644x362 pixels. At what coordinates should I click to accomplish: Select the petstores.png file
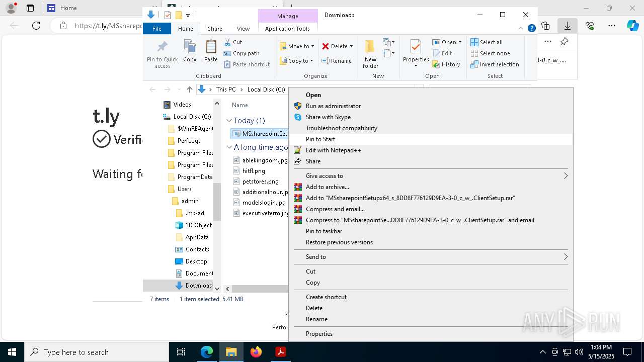coord(260,181)
